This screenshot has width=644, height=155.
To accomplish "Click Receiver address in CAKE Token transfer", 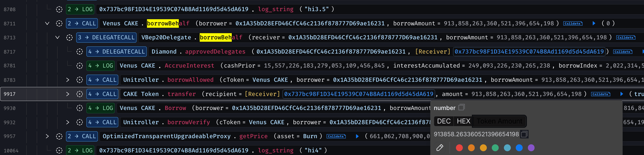I will click(x=358, y=94).
